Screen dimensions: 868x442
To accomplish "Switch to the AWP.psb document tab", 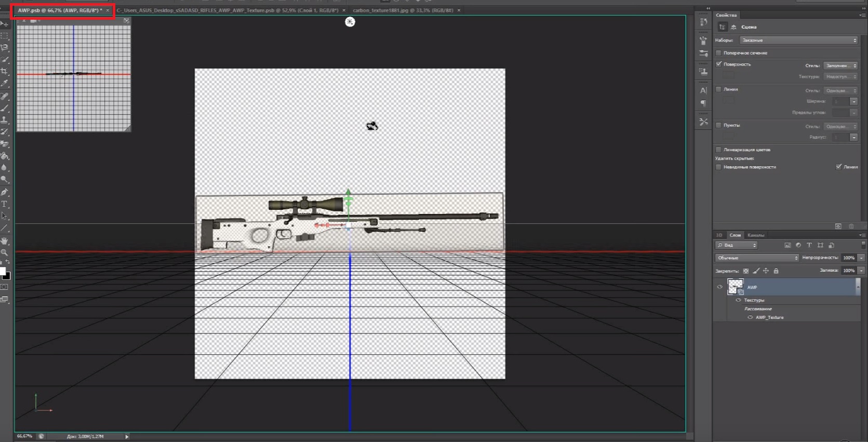I will (60, 10).
